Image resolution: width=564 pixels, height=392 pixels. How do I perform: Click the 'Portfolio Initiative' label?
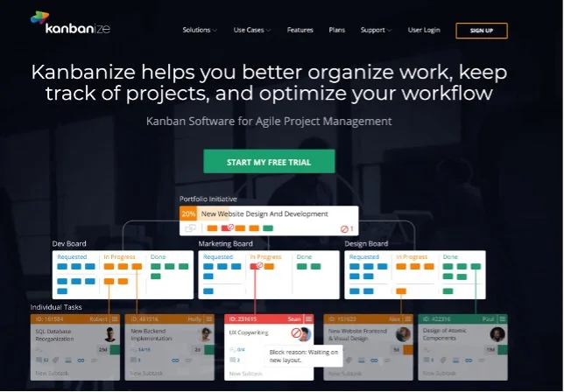click(x=208, y=199)
